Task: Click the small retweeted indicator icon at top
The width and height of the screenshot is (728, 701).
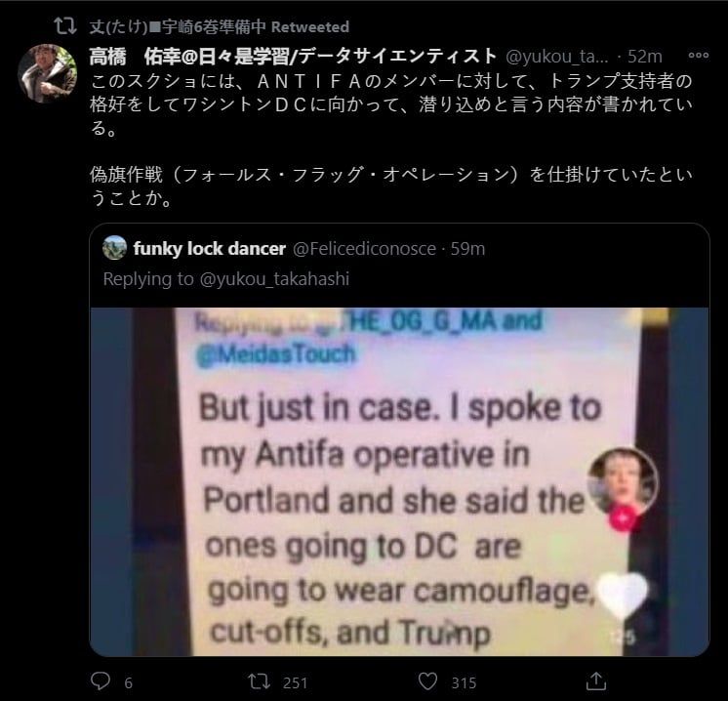Action: click(62, 26)
